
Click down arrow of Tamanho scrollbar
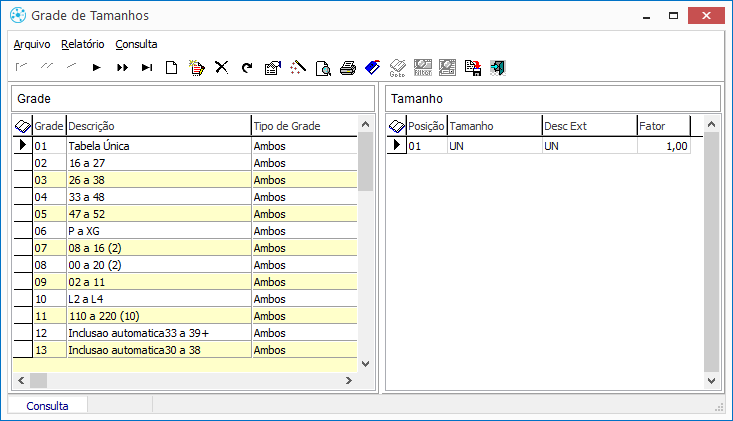pyautogui.click(x=711, y=381)
